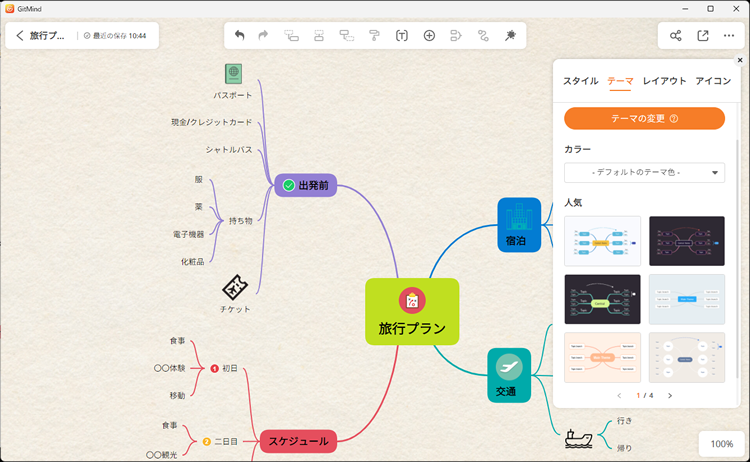Viewport: 750px width, 462px height.
Task: Go to next theme page arrow
Action: pos(670,396)
